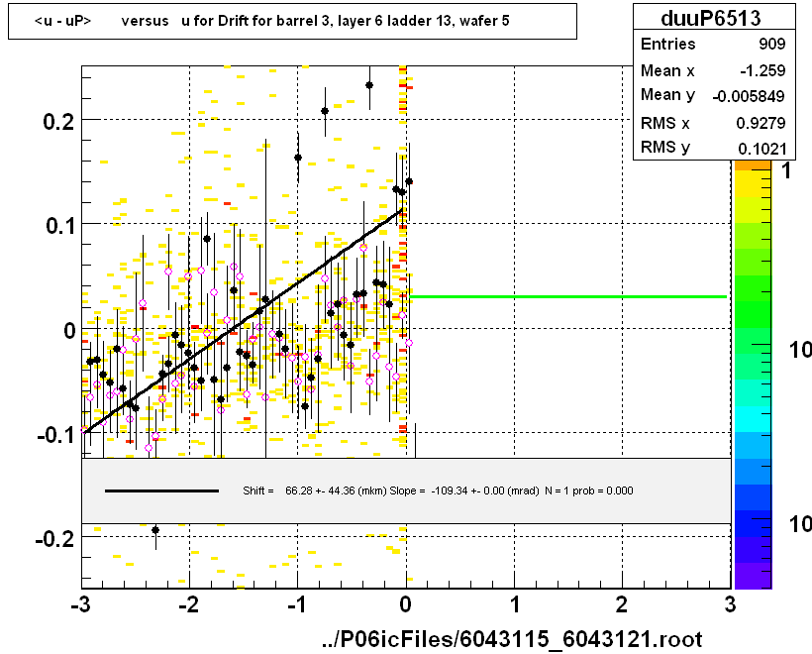
Task: Click the y-axis label 0
Action: click(69, 331)
